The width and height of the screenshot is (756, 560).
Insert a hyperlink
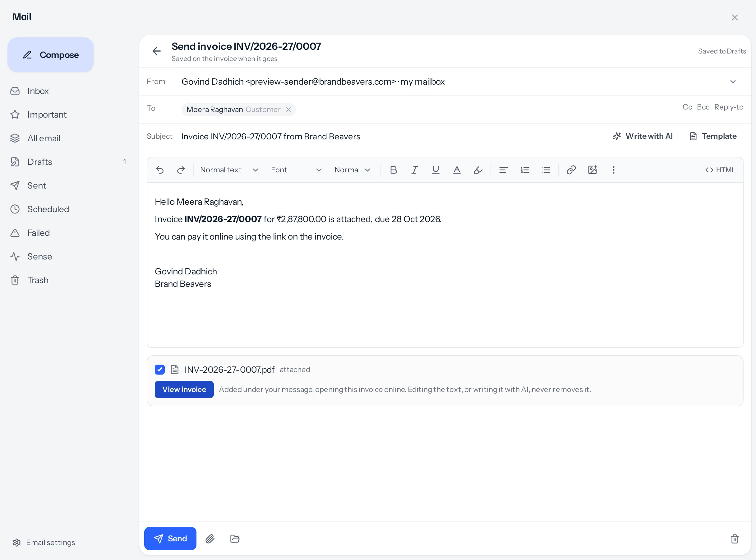(x=571, y=170)
